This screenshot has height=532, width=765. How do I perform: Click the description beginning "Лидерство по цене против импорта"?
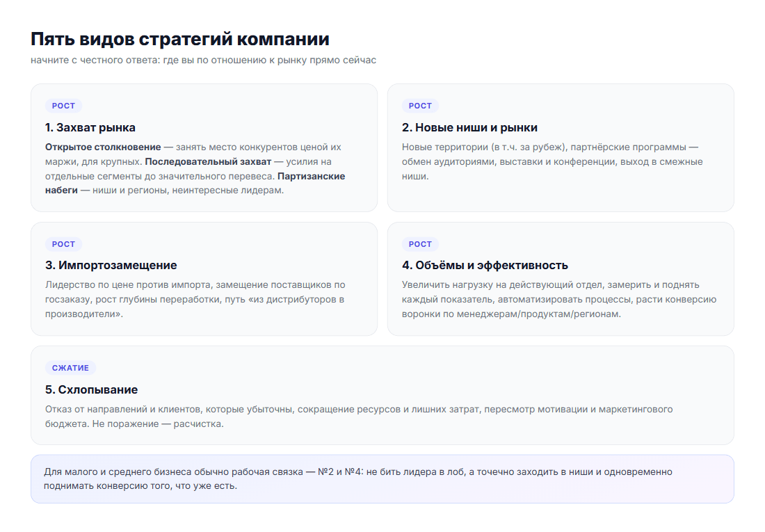click(x=195, y=299)
